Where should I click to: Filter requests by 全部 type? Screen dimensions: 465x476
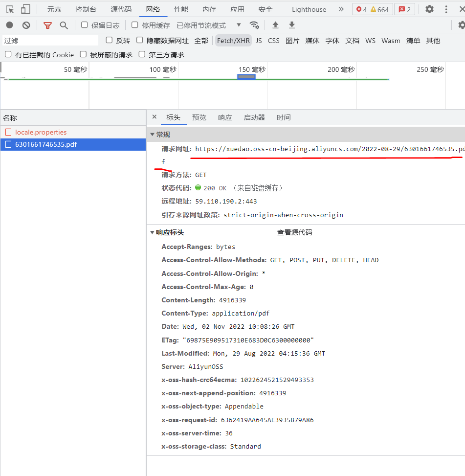(x=201, y=41)
